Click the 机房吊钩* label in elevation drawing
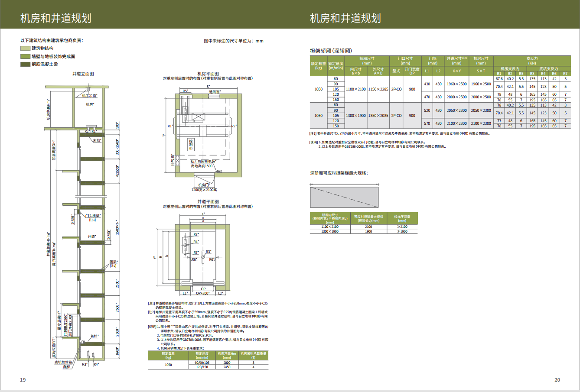 coord(90,96)
